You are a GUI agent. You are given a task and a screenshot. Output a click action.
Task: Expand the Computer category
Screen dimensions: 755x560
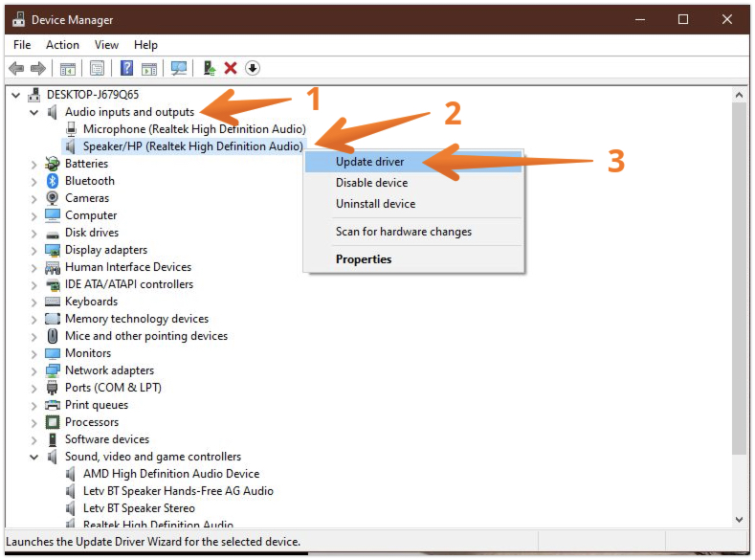tap(33, 216)
